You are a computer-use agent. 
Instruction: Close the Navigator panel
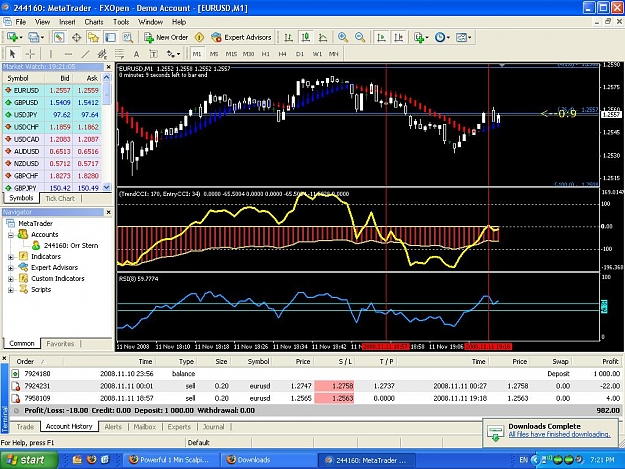pos(108,212)
